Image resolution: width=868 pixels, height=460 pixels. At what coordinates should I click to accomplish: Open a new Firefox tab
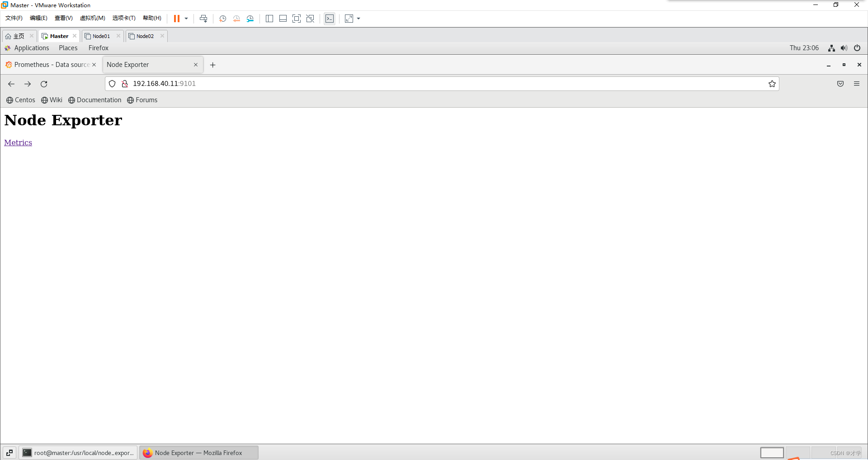(x=213, y=65)
